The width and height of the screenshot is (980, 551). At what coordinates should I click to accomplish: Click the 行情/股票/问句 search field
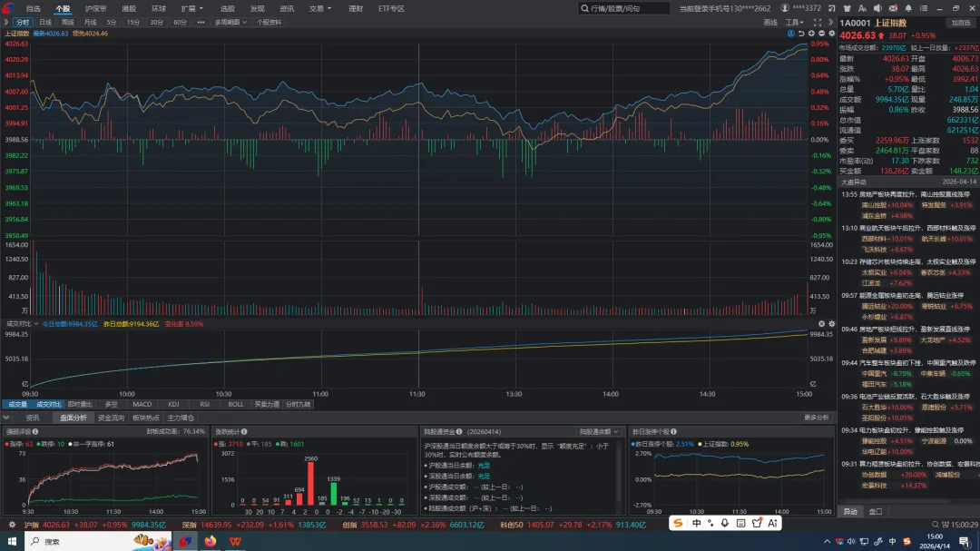[x=623, y=8]
